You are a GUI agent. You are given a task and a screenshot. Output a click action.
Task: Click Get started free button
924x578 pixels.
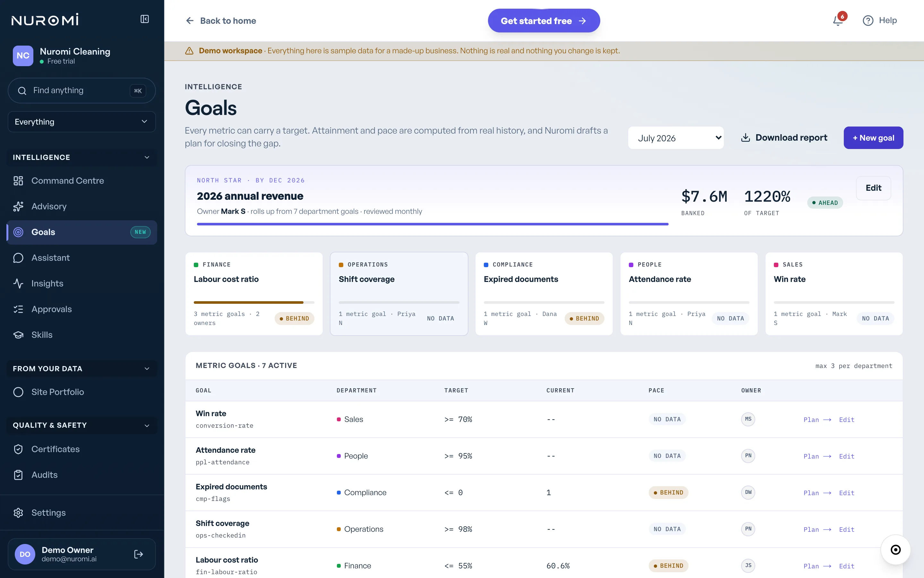coord(544,21)
